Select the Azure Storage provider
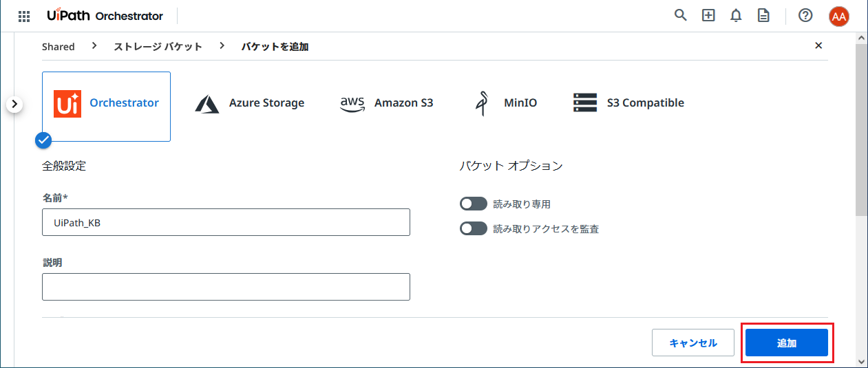 click(250, 103)
